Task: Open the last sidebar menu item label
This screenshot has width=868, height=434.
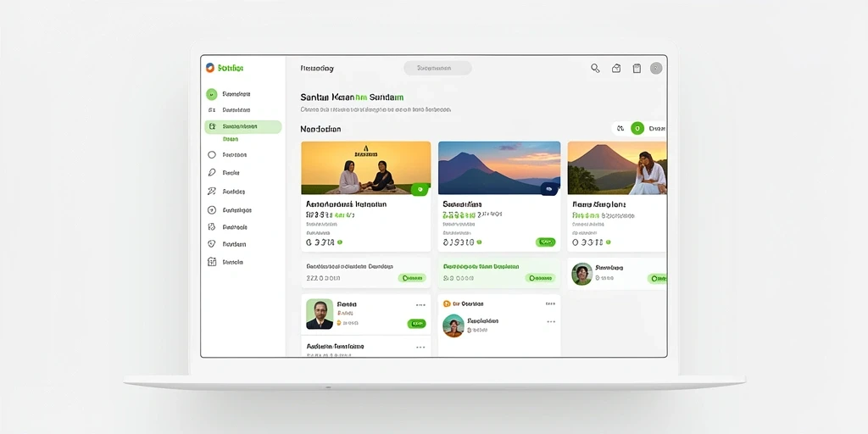Action: [232, 262]
